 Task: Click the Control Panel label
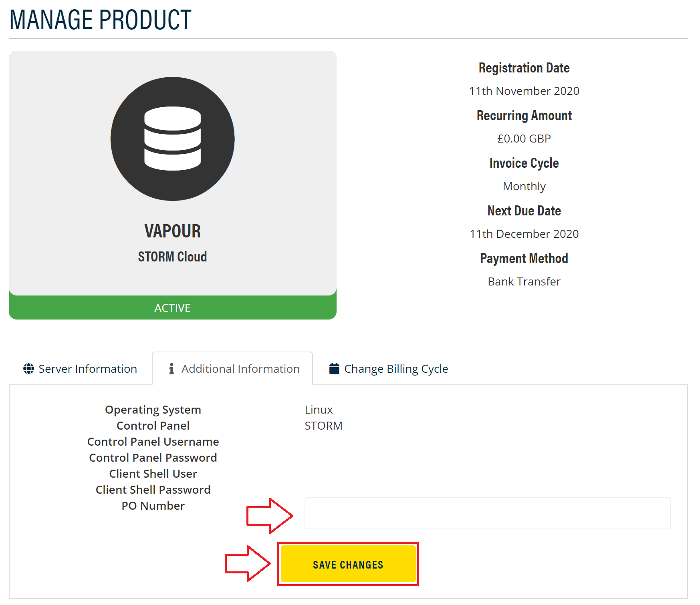coord(153,426)
